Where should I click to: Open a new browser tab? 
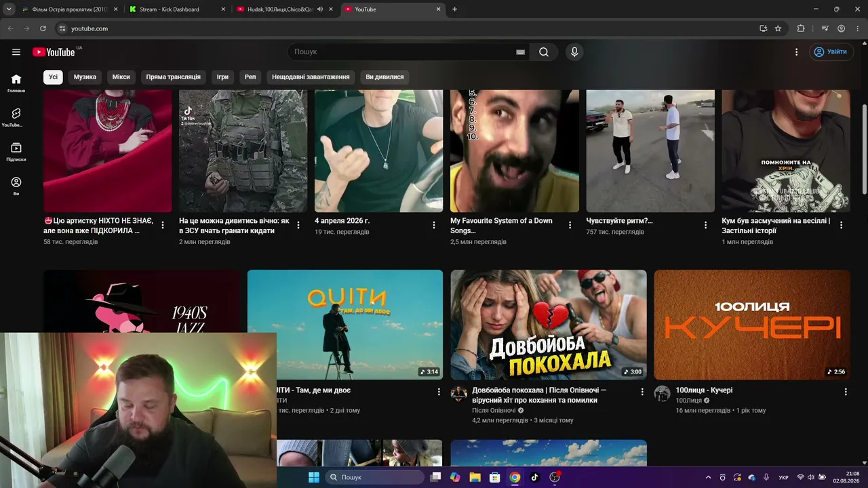click(x=454, y=9)
